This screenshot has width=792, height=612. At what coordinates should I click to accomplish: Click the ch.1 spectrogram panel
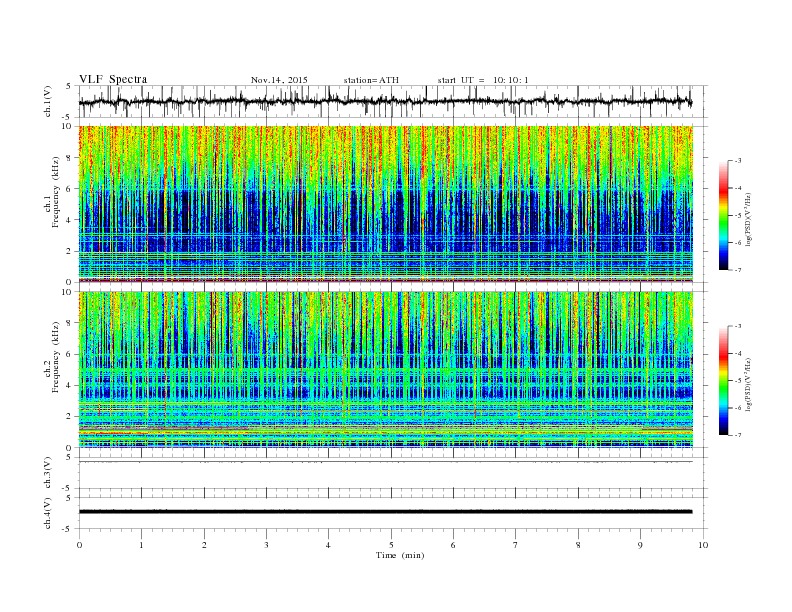click(x=386, y=204)
